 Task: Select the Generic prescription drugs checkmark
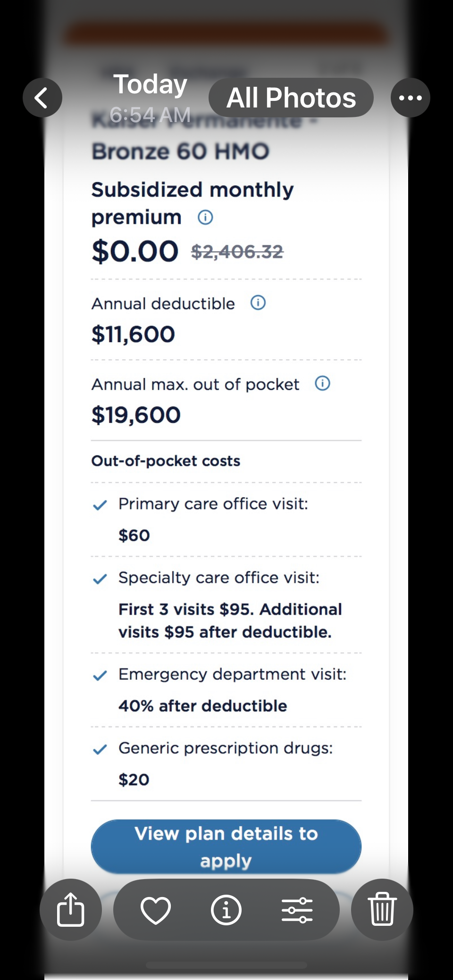pyautogui.click(x=100, y=749)
